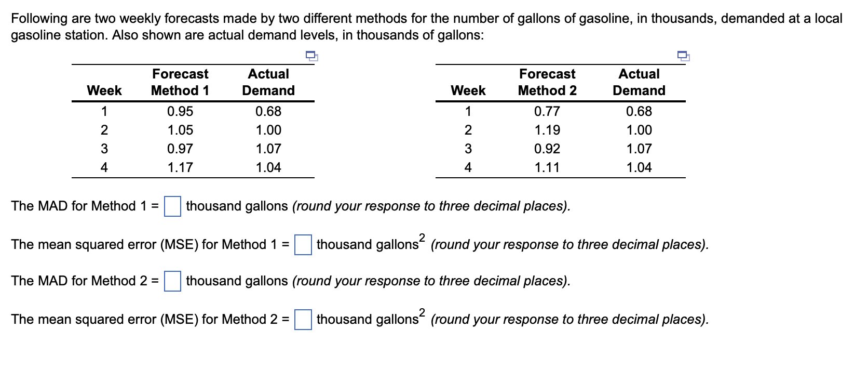This screenshot has width=868, height=368.
Task: Click the value 0.77 in the right table
Action: (x=548, y=111)
